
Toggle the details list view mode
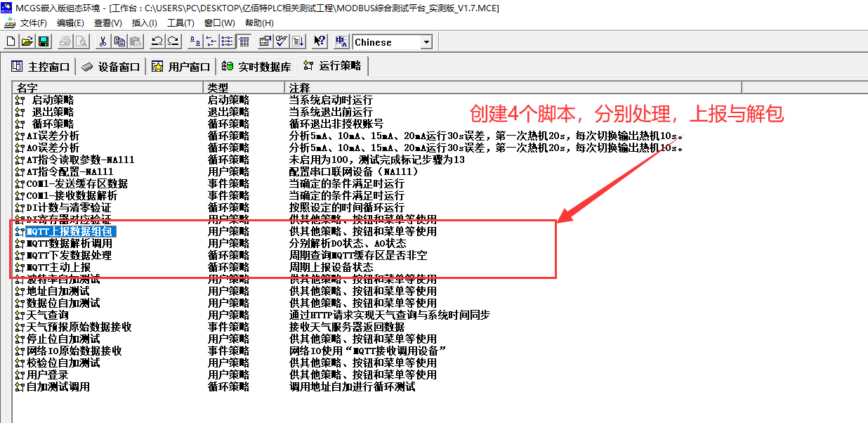pos(244,41)
